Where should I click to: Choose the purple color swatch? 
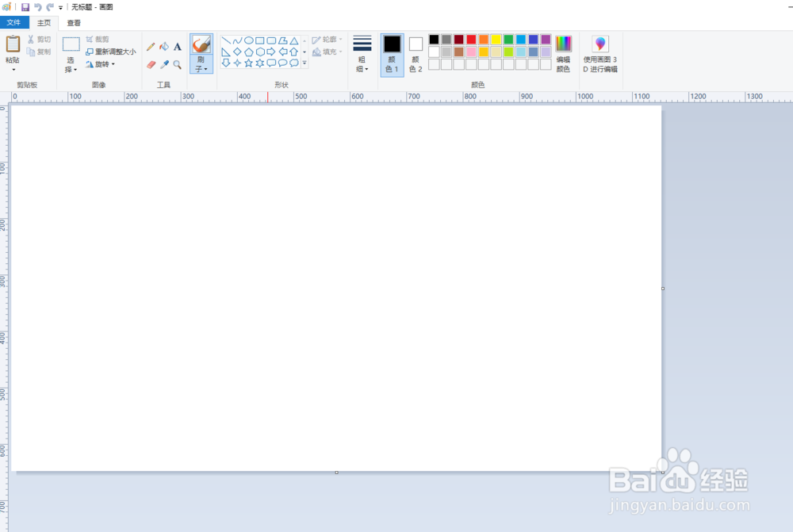[546, 40]
